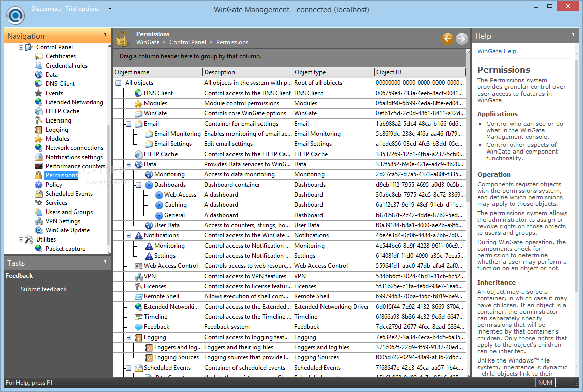The width and height of the screenshot is (583, 392).
Task: Open the WinGate Help link
Action: click(x=497, y=51)
